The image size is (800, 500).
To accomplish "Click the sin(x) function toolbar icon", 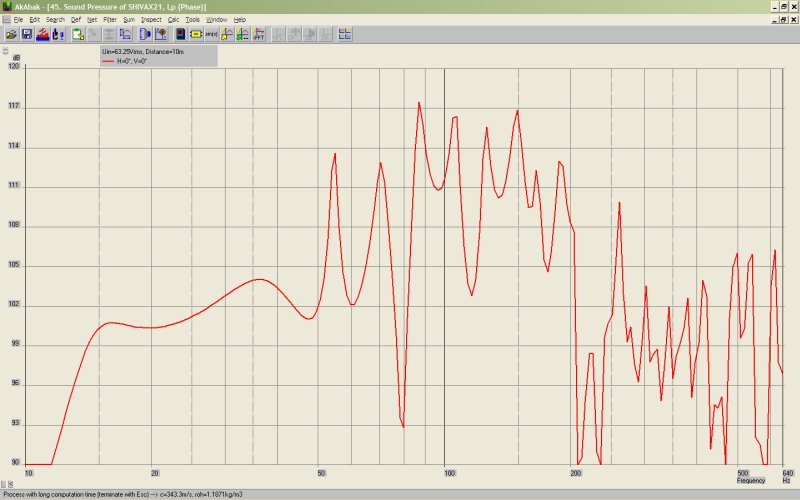I will click(x=211, y=34).
